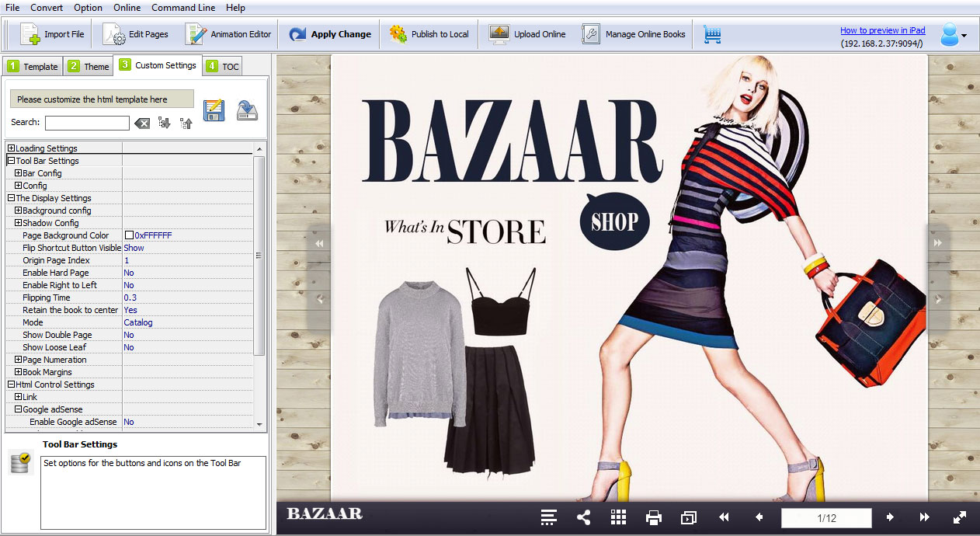The image size is (980, 536).
Task: Open the user account icon menu
Action: [953, 35]
